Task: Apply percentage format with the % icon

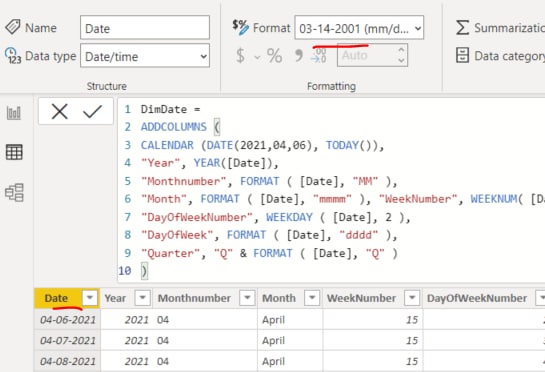Action: 274,56
